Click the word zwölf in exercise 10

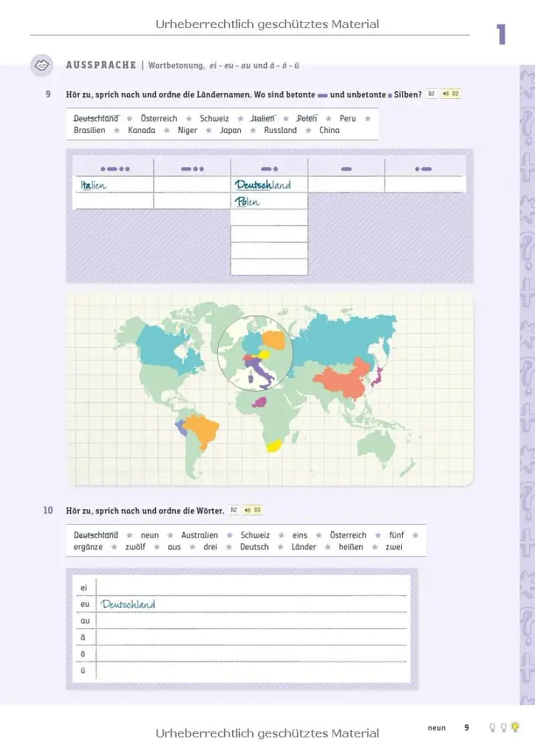[135, 547]
